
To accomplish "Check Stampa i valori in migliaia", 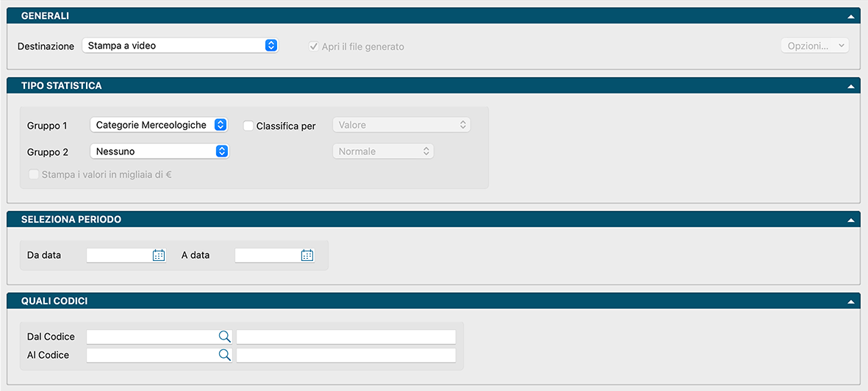I will click(34, 175).
